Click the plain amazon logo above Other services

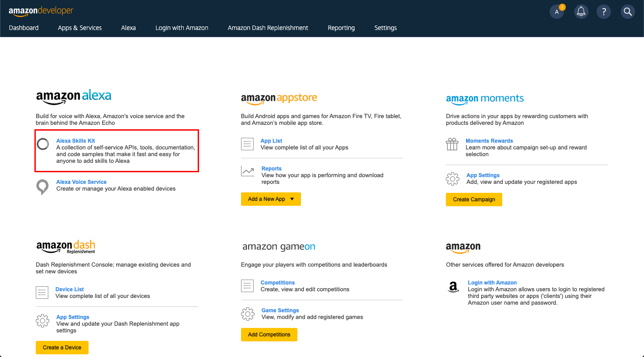pos(463,248)
